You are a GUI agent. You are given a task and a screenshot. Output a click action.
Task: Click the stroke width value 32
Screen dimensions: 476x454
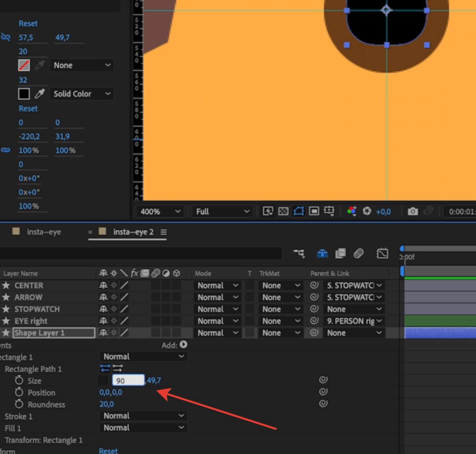point(23,80)
